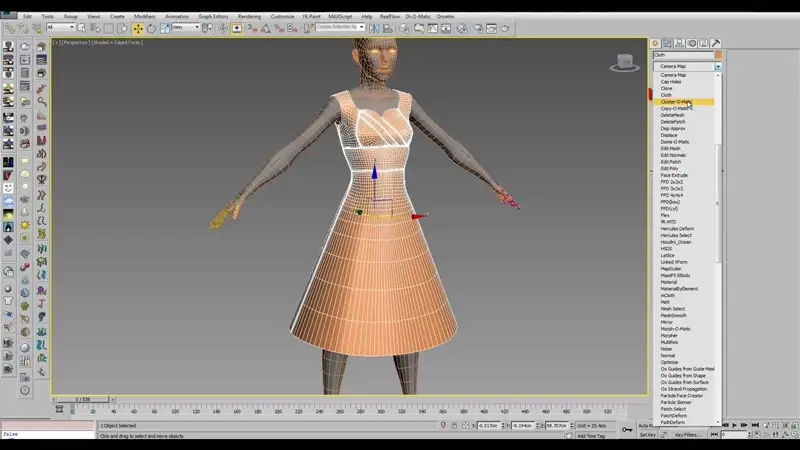Select FFD 4x4x4 in modifier list
The width and height of the screenshot is (800, 450).
672,195
